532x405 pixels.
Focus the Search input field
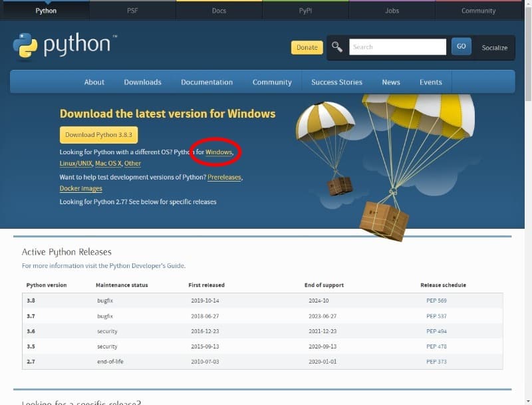(398, 47)
